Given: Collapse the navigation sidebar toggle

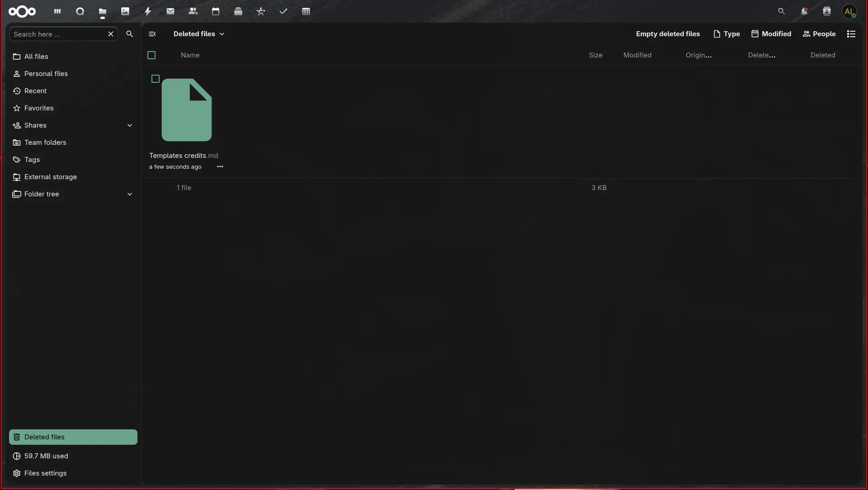Looking at the screenshot, I should click(152, 34).
